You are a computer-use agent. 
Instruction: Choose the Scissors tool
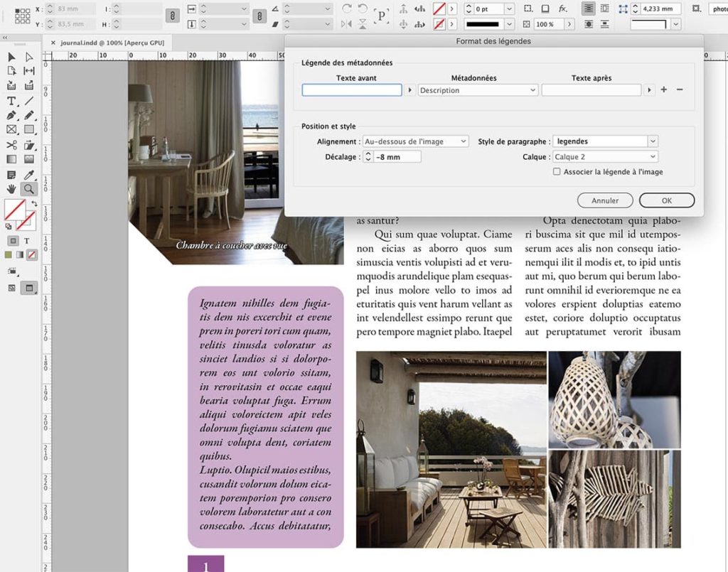pyautogui.click(x=11, y=145)
